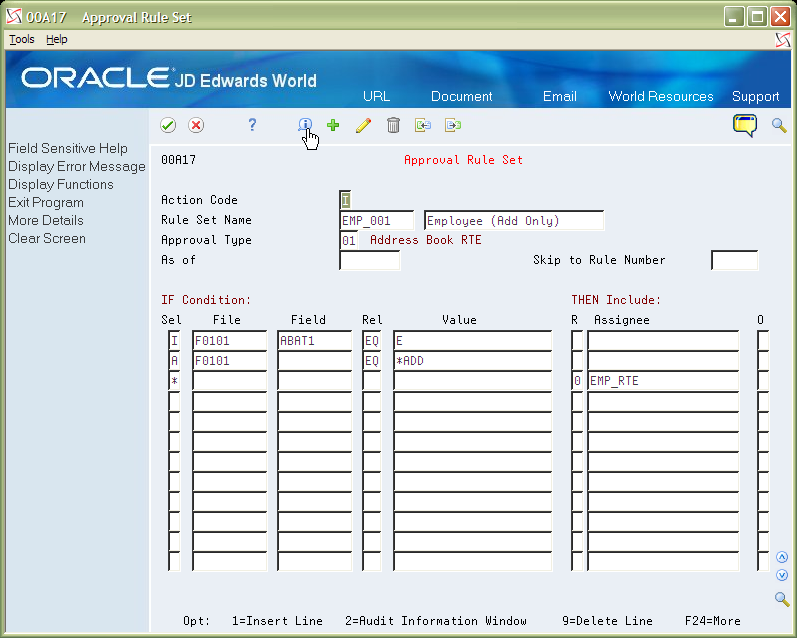
Task: Click the F24=More text
Action: coord(713,621)
